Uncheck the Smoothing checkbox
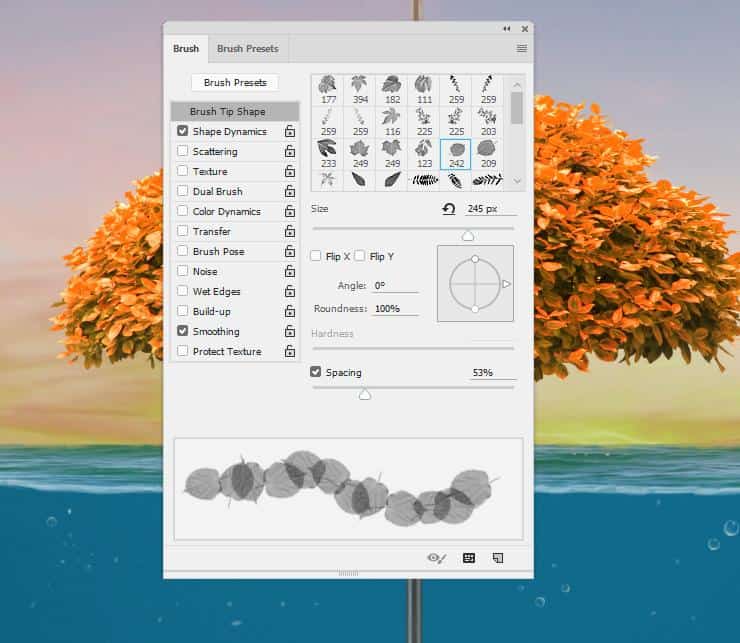Image resolution: width=740 pixels, height=643 pixels. coord(183,331)
